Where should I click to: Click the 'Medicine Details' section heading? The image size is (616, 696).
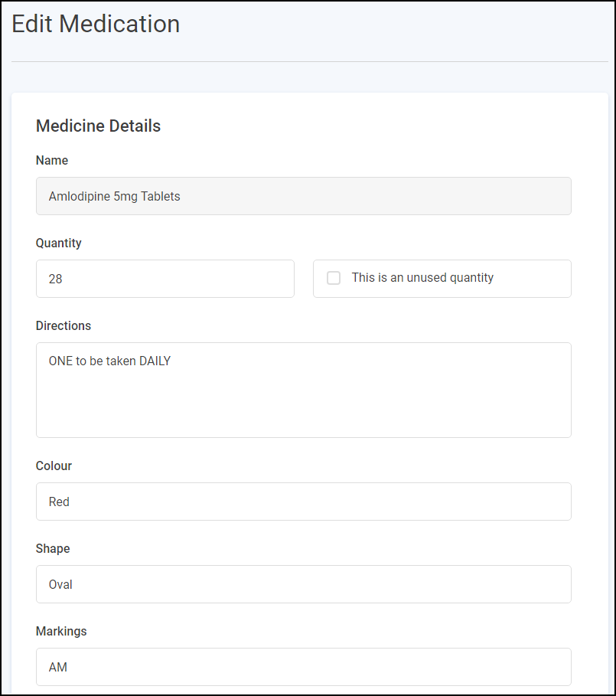(x=98, y=126)
